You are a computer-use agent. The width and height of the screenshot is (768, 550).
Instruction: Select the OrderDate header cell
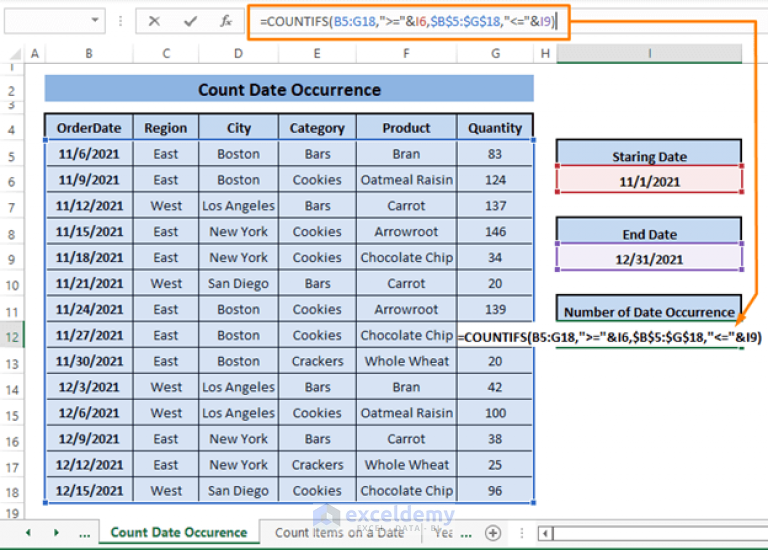[89, 128]
